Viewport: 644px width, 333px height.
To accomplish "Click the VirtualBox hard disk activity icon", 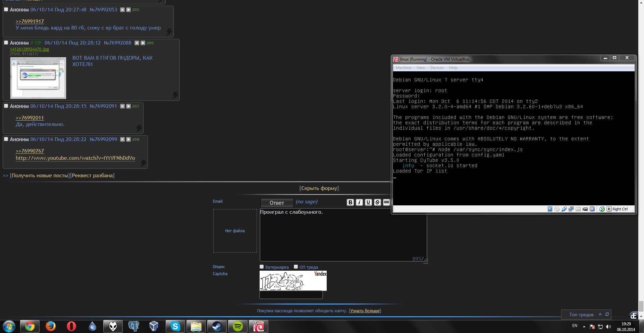I will click(550, 209).
